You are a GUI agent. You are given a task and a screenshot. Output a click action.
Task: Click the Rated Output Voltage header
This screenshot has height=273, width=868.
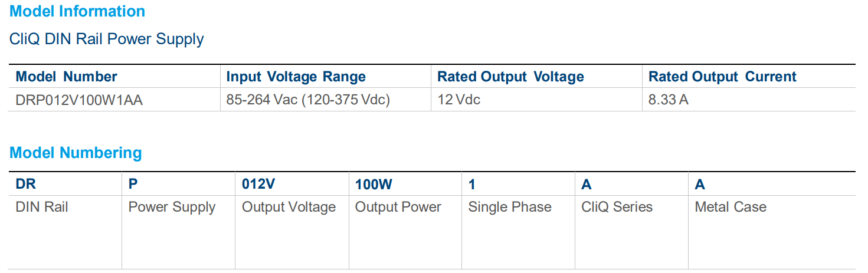510,77
